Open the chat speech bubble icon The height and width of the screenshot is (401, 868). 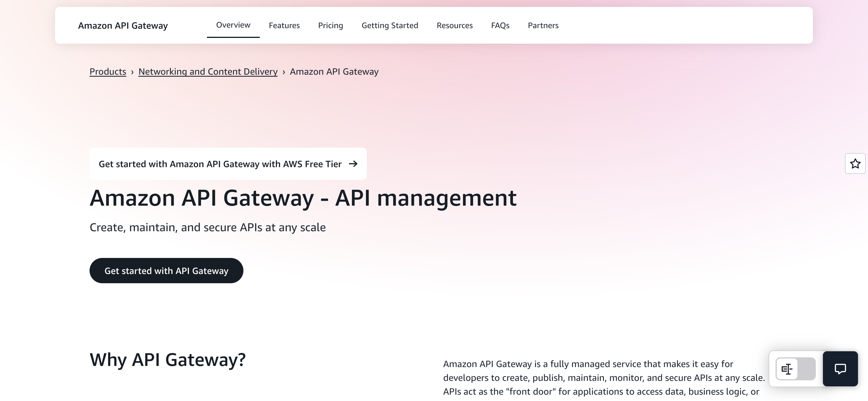pos(840,369)
